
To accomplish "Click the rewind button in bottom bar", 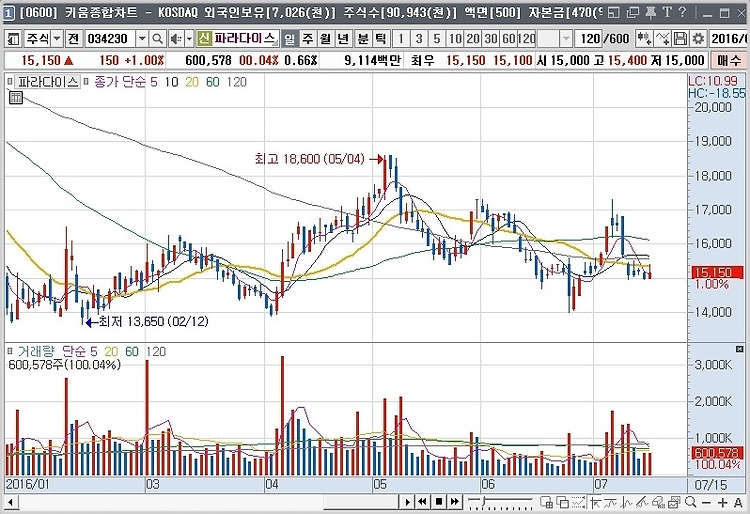I will coord(422,502).
